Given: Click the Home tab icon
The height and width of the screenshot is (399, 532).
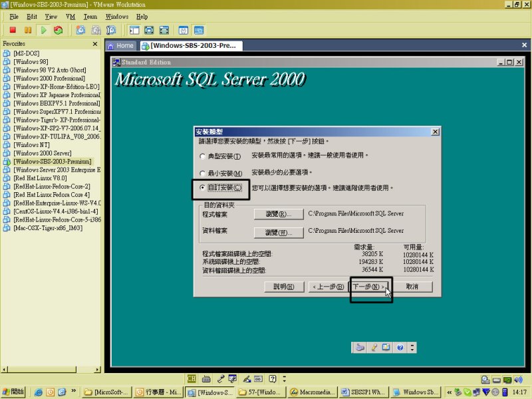Looking at the screenshot, I should [111, 46].
